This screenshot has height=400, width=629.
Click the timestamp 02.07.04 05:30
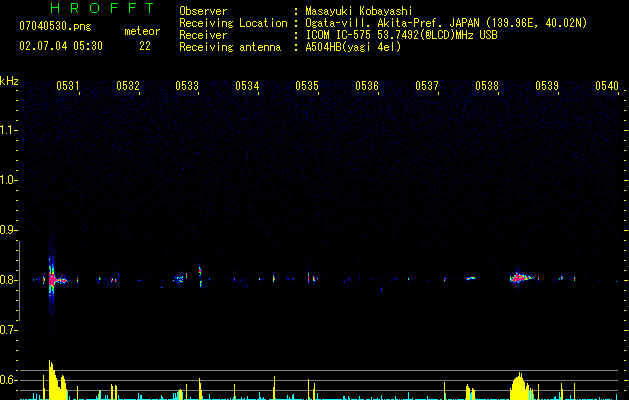pyautogui.click(x=61, y=46)
